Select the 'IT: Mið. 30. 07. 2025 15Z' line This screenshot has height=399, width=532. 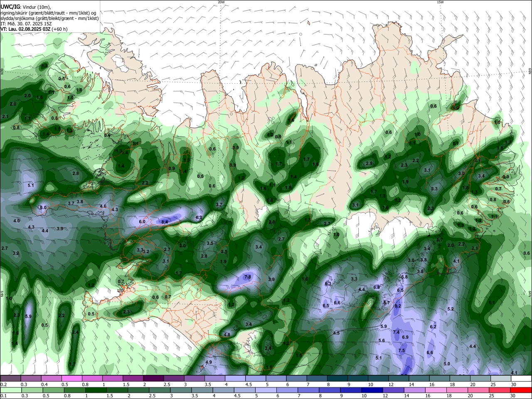pos(26,24)
